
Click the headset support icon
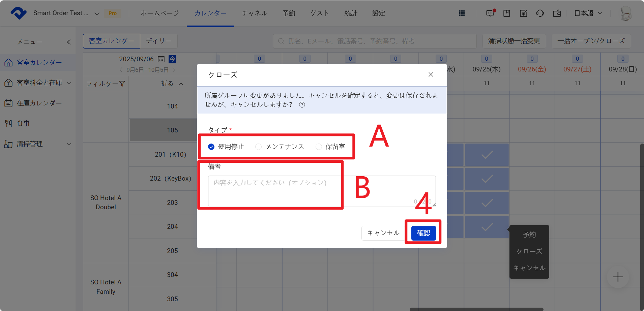[x=540, y=13]
